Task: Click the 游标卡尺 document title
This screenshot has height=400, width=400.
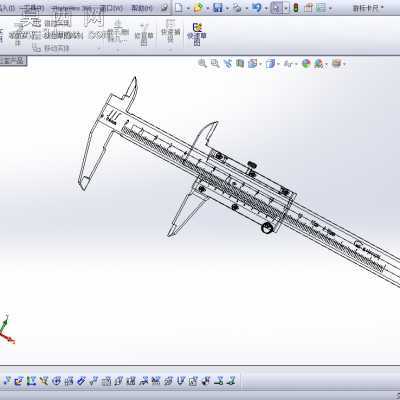Action: coord(366,8)
